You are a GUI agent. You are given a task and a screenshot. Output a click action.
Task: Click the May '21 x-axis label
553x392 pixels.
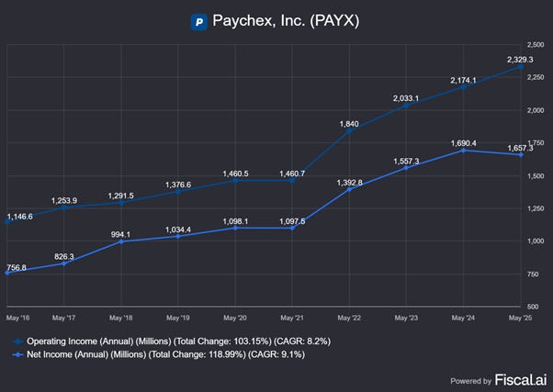[x=292, y=318]
